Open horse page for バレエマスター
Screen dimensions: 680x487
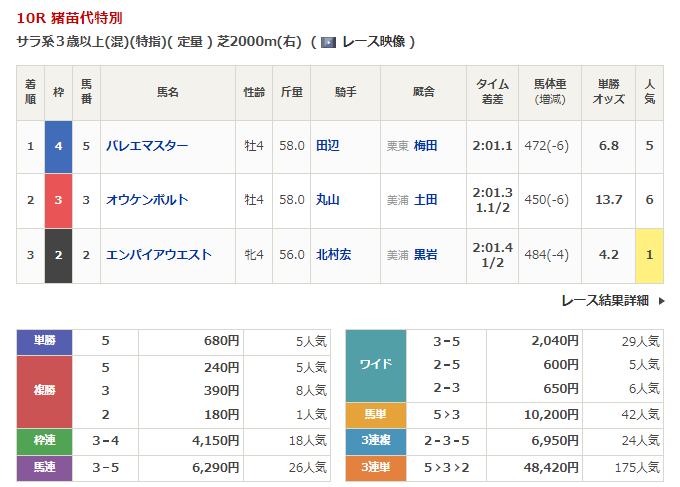147,146
